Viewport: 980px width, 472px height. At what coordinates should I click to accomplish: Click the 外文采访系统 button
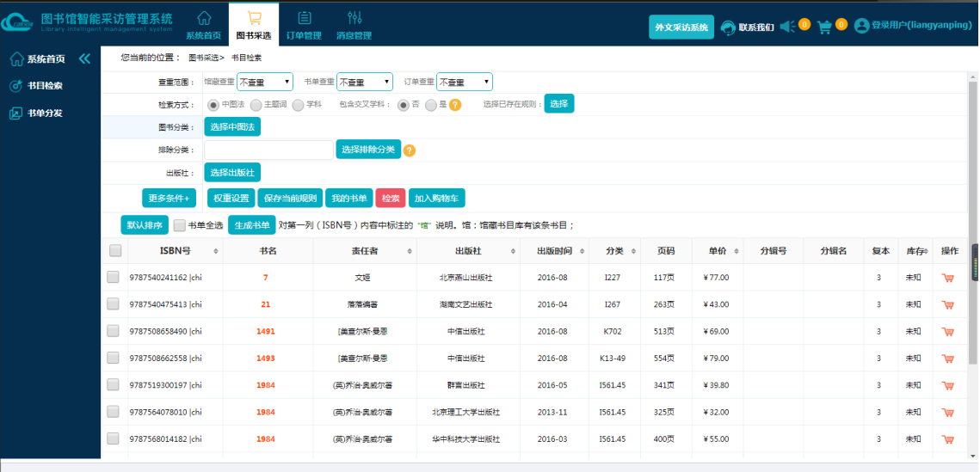681,28
